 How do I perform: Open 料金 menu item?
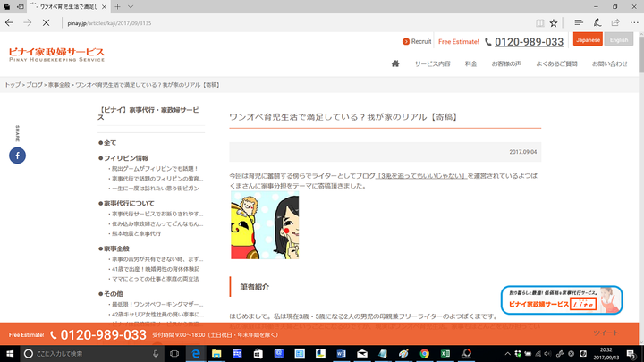point(470,63)
